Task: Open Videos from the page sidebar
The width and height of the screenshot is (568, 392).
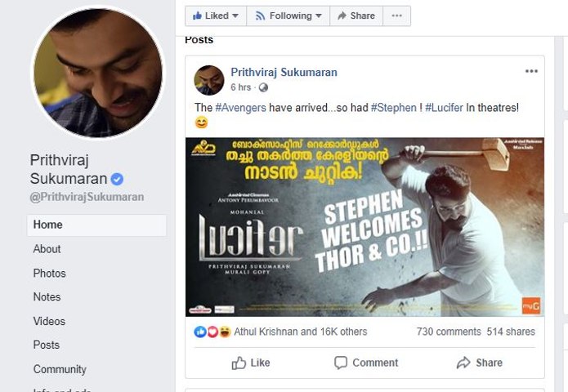Action: (x=49, y=322)
